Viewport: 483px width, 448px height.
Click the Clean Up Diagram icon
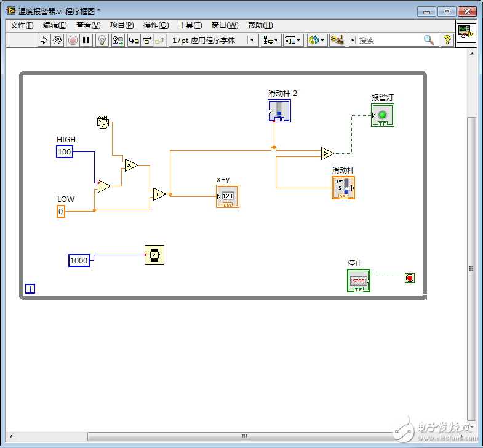337,41
